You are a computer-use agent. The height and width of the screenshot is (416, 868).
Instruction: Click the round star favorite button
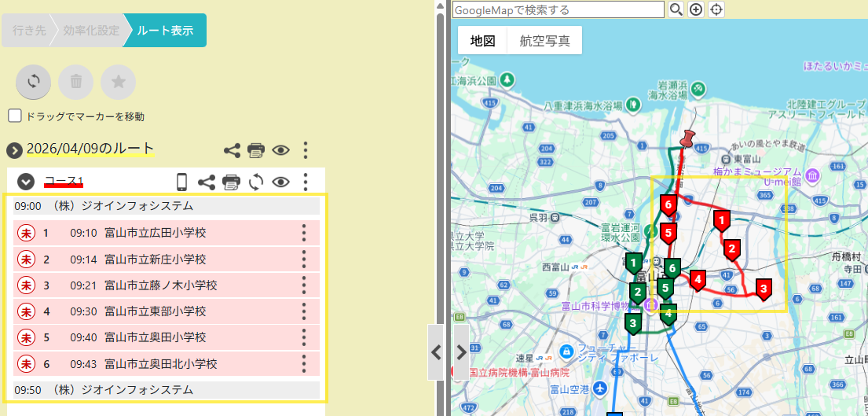[118, 82]
